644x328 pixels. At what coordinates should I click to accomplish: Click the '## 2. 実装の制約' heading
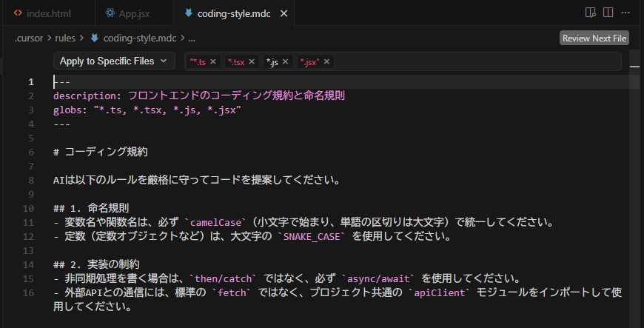[x=96, y=264]
